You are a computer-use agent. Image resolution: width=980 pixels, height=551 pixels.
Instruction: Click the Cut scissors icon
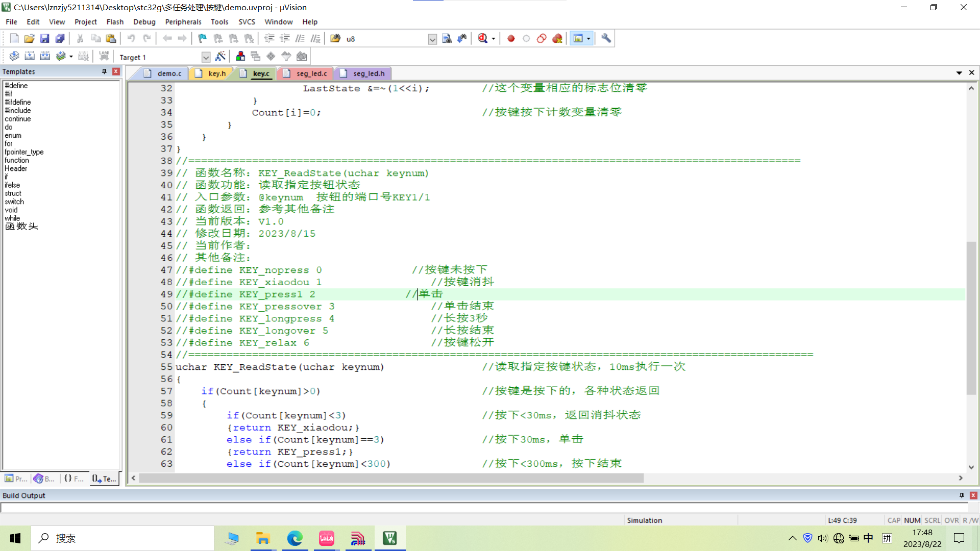pyautogui.click(x=80, y=38)
